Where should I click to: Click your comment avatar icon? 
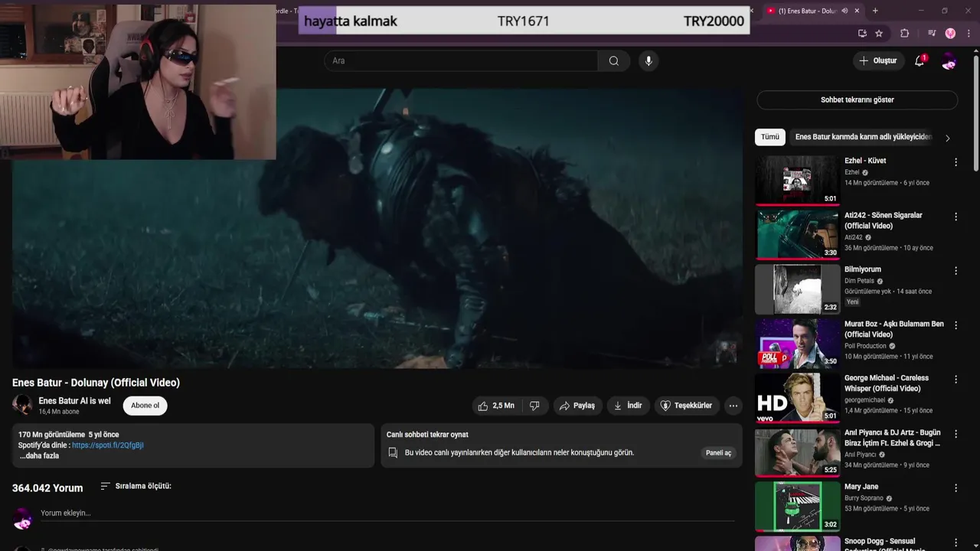tap(23, 519)
